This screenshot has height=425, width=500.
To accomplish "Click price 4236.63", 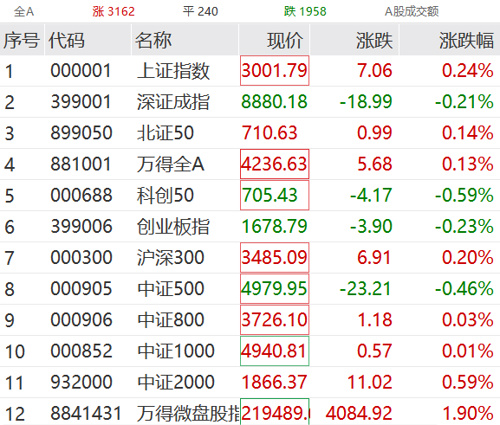I will (274, 164).
